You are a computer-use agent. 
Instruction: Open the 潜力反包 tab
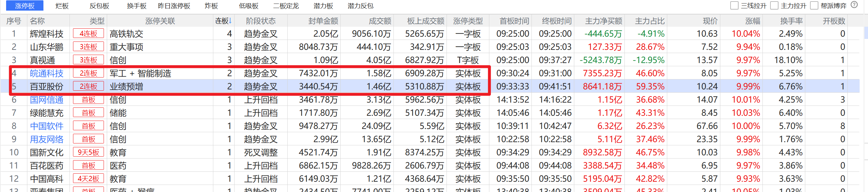coord(361,6)
